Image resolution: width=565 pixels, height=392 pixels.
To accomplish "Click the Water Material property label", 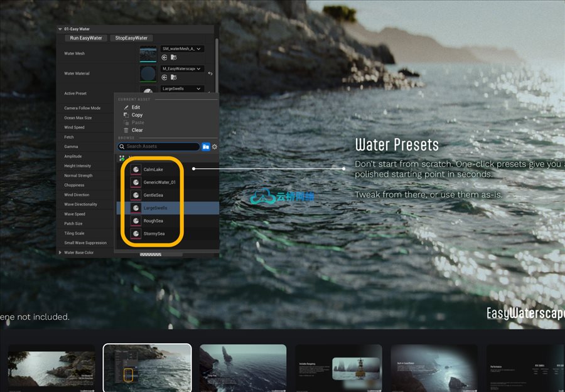I will 77,73.
